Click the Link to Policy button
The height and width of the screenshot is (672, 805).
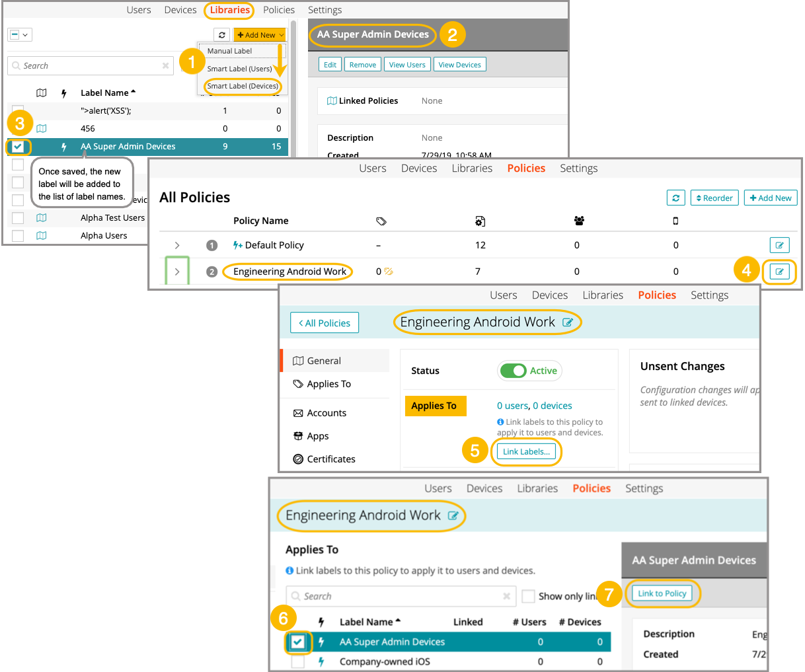(662, 593)
